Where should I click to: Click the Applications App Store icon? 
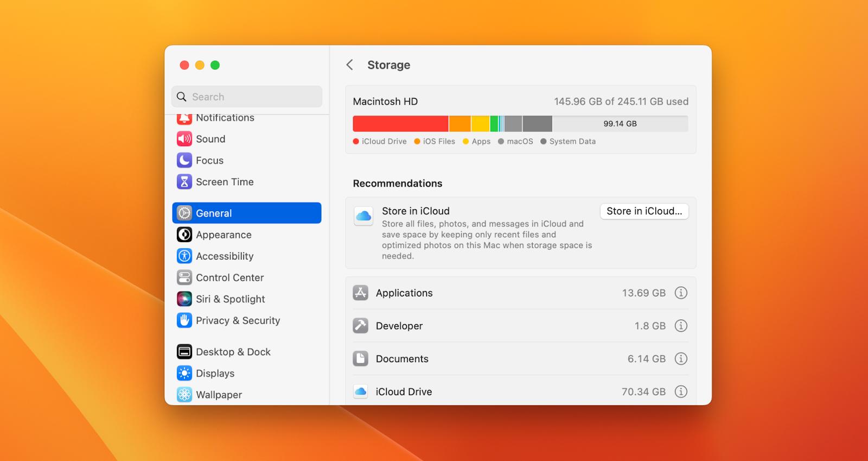(361, 293)
